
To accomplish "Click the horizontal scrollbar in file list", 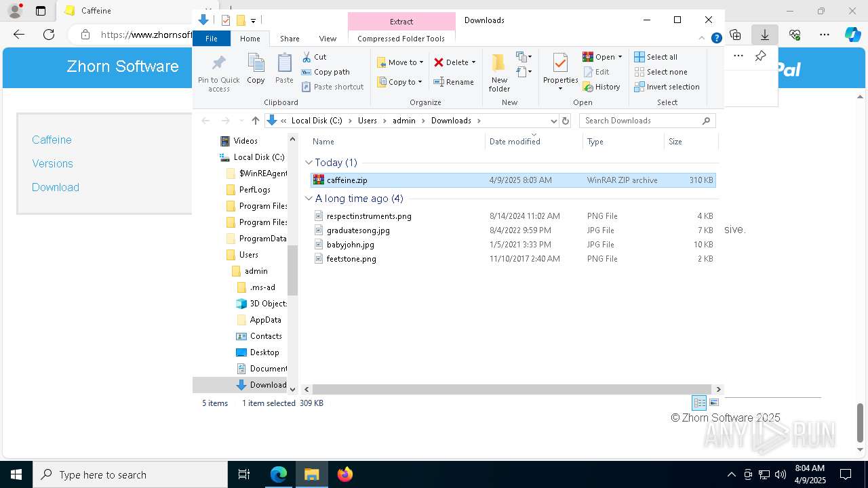I will point(513,389).
